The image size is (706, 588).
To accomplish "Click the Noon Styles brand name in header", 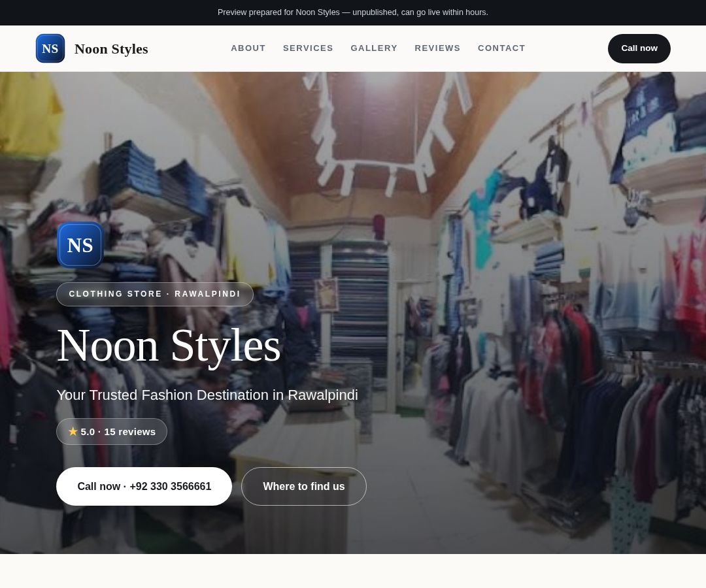I will click(x=111, y=49).
